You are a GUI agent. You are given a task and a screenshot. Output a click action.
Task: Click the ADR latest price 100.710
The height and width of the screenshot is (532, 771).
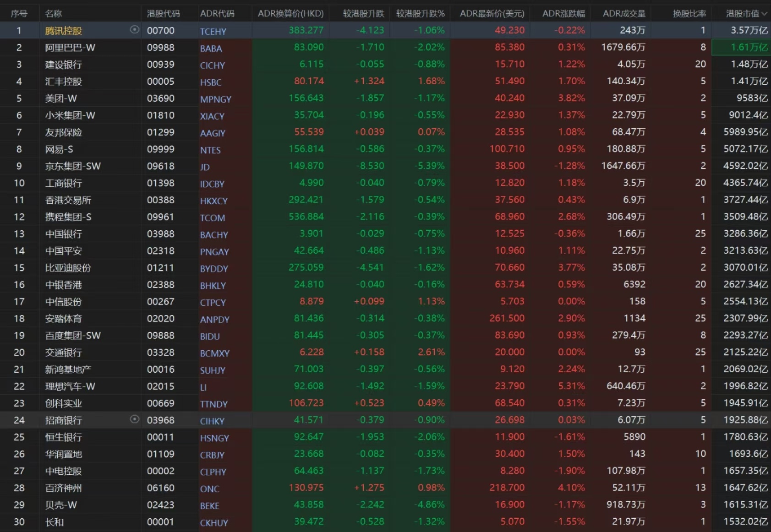tap(507, 149)
